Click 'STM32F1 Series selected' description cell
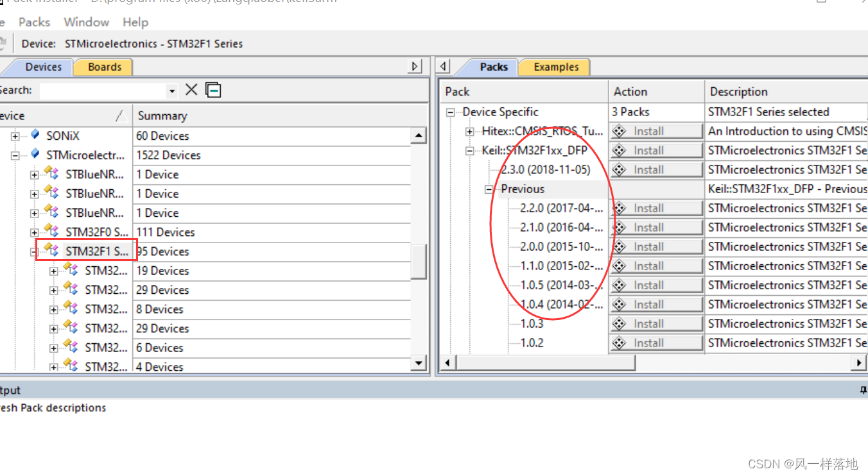 coord(768,112)
